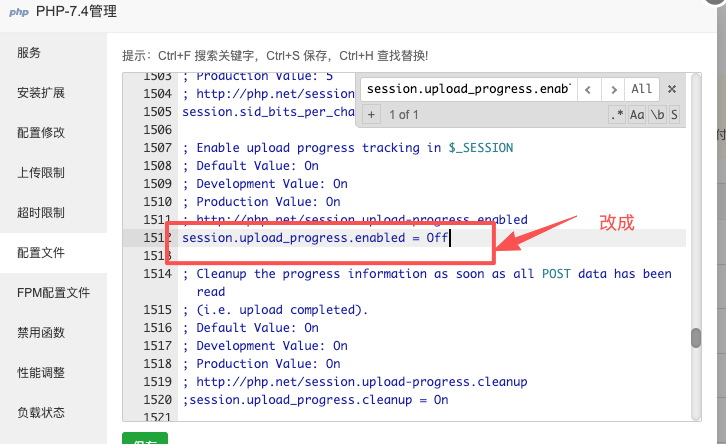Click the "1 of 1" match counter

coord(404,115)
